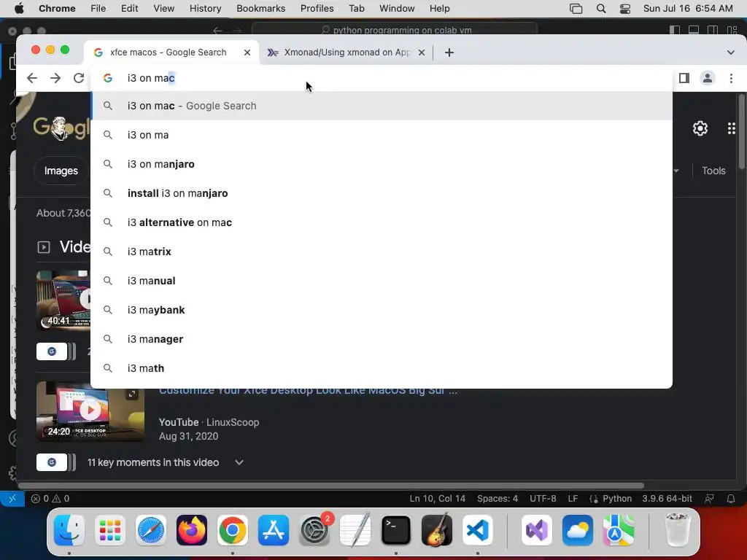Open the Chrome profile avatar menu
Image resolution: width=747 pixels, height=560 pixels.
coord(708,78)
